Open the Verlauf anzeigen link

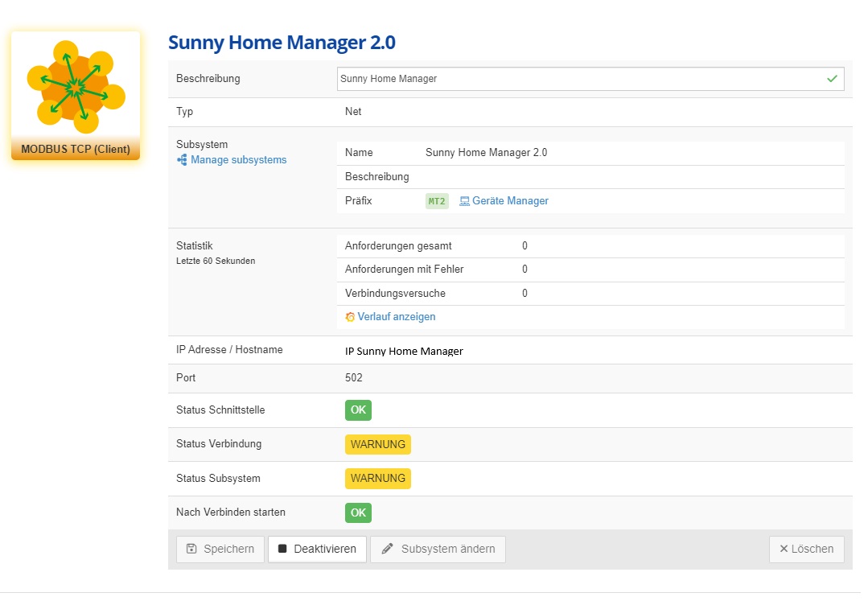[x=397, y=316]
